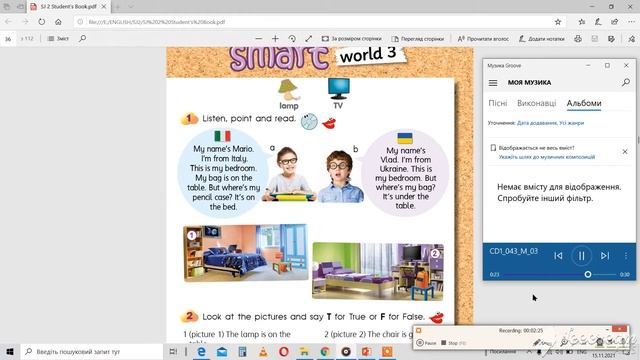Open the favorites list icon
The width and height of the screenshot is (640, 360).
582,22
